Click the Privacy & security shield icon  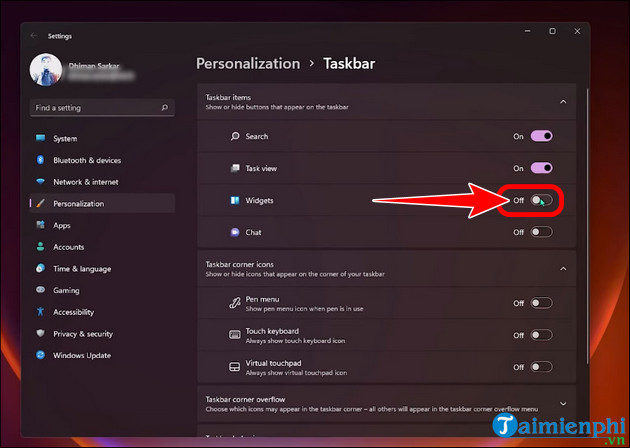[x=40, y=333]
